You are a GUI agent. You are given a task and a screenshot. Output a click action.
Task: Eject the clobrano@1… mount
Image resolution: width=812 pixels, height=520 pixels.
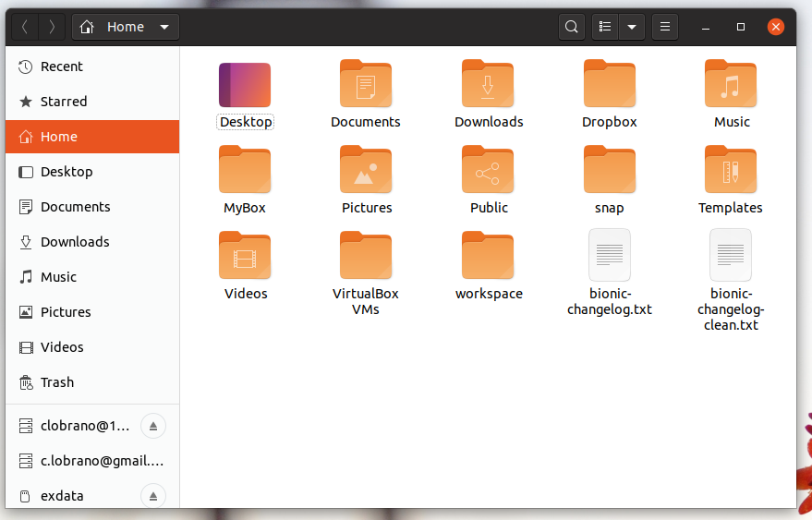[153, 427]
